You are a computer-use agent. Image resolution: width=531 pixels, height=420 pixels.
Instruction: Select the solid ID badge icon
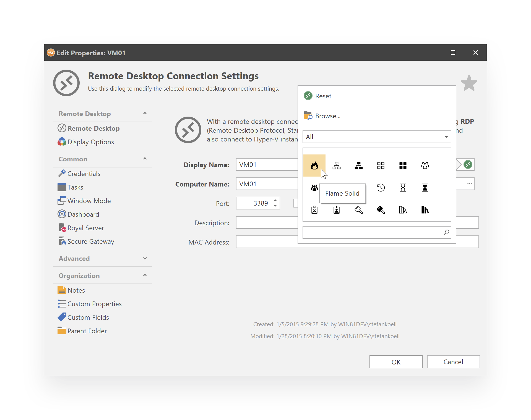(x=336, y=210)
